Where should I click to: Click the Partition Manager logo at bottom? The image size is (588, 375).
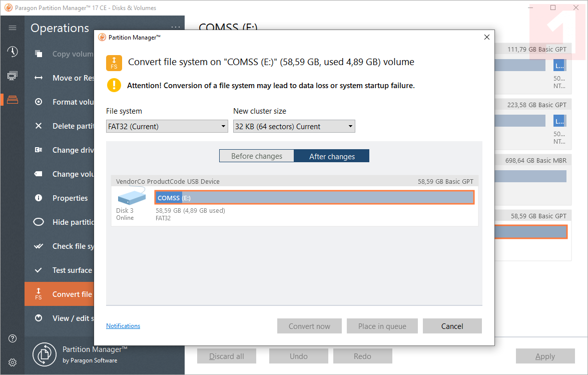[x=44, y=354]
